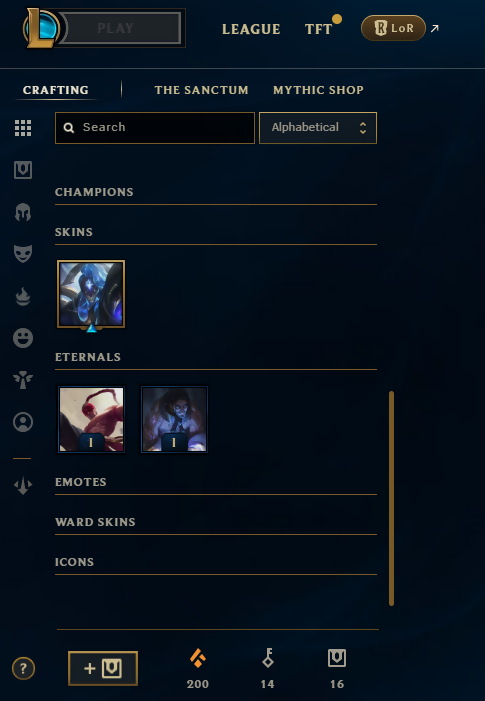Filter loot by chests icon

tap(23, 170)
